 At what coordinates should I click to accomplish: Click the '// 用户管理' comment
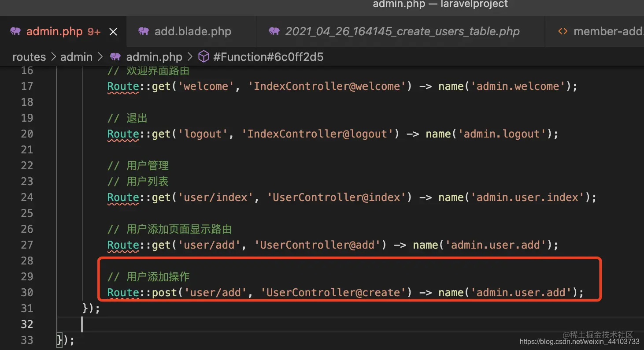click(x=138, y=166)
